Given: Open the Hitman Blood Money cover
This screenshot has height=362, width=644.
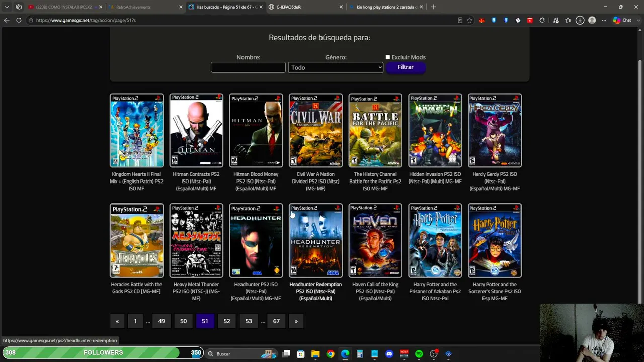Looking at the screenshot, I should (256, 130).
